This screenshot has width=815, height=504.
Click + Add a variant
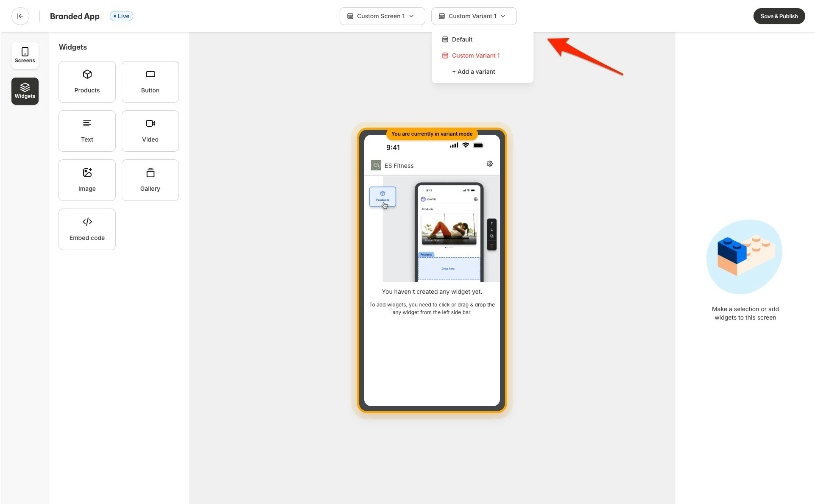(473, 72)
